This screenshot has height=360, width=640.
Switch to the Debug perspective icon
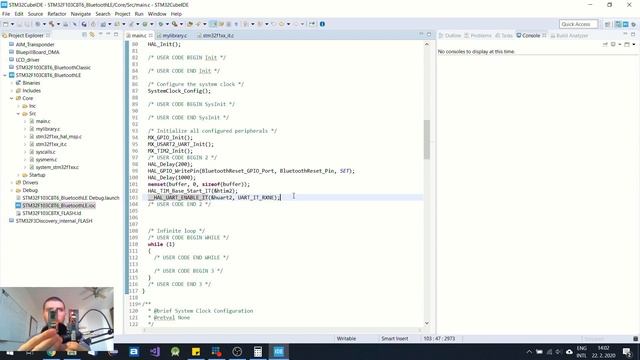pos(633,24)
